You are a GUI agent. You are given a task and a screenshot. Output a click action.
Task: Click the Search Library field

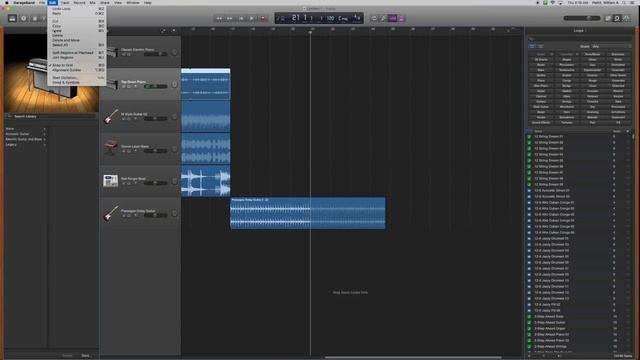(51, 116)
